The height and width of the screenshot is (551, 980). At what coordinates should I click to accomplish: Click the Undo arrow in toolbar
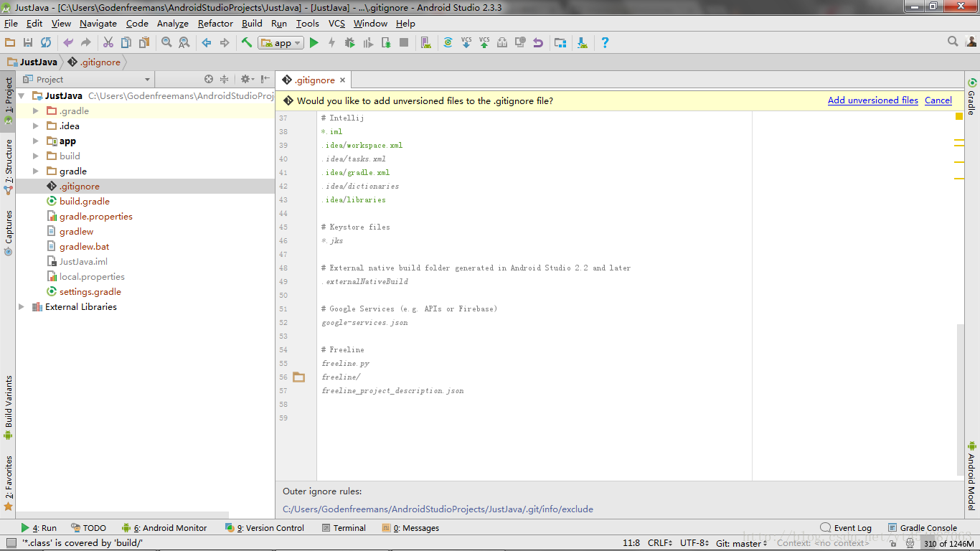(68, 43)
